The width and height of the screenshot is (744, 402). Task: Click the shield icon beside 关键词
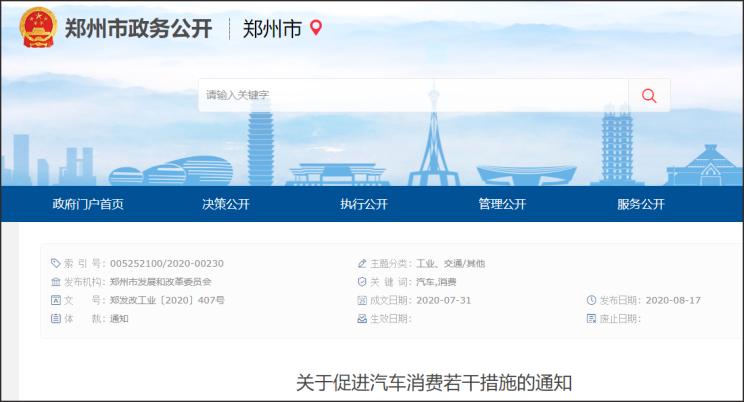click(x=362, y=282)
